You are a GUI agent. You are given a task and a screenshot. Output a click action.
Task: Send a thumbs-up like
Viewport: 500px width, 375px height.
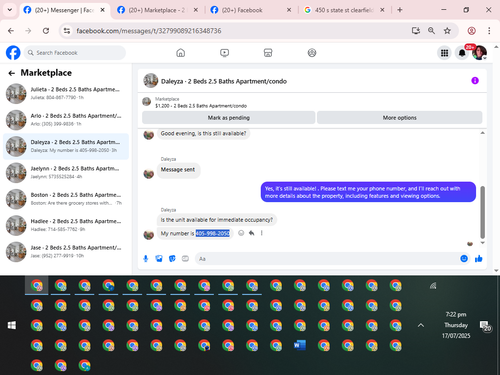[x=479, y=259]
